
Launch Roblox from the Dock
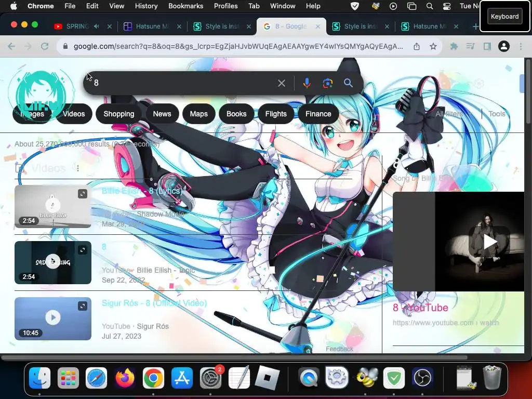[x=268, y=378]
